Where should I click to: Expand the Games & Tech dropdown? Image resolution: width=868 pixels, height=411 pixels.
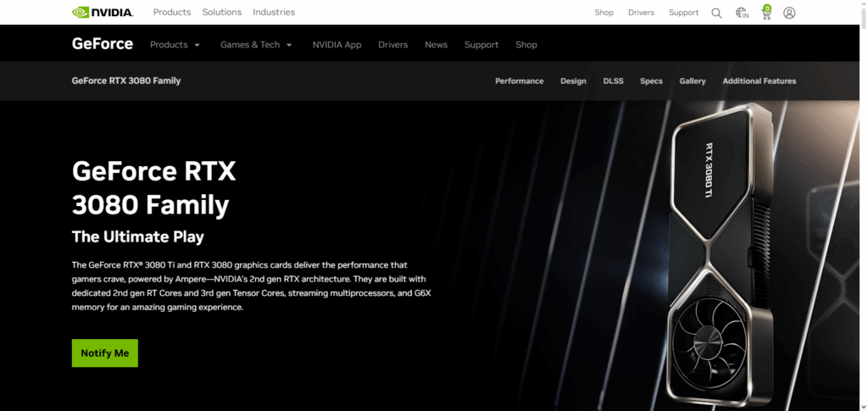[256, 45]
